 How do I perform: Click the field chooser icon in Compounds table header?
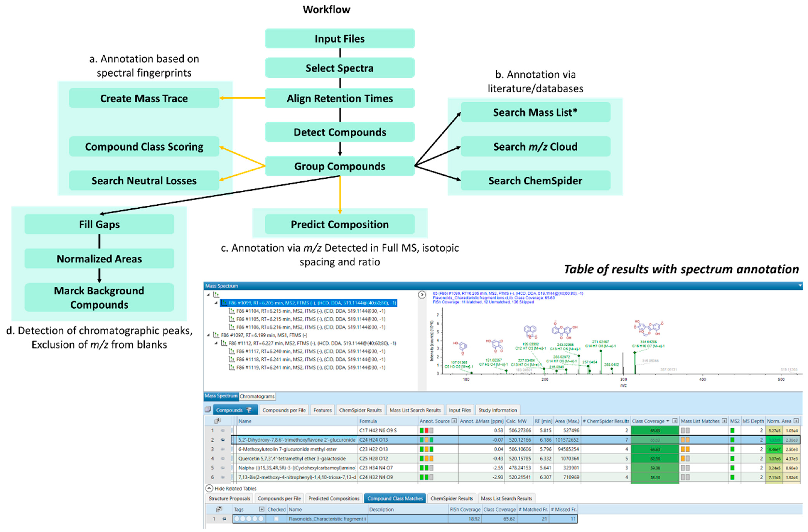click(217, 421)
